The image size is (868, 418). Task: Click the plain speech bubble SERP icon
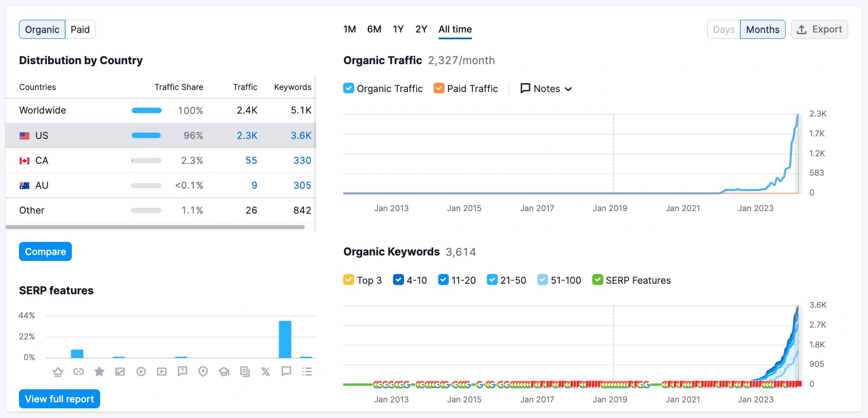(x=286, y=371)
